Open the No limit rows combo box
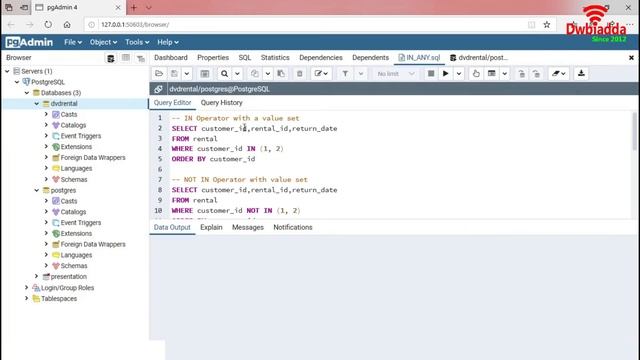 pyautogui.click(x=395, y=74)
